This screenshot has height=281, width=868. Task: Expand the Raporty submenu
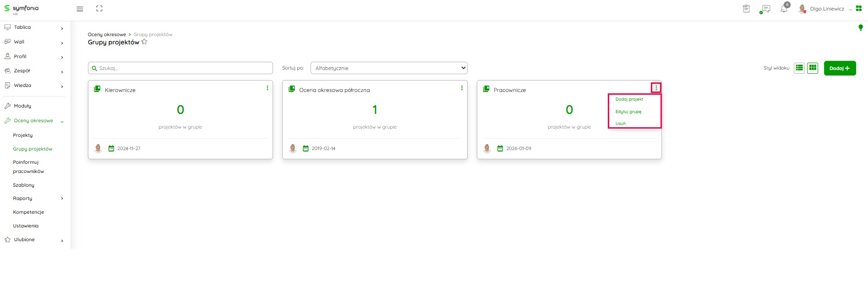point(62,199)
